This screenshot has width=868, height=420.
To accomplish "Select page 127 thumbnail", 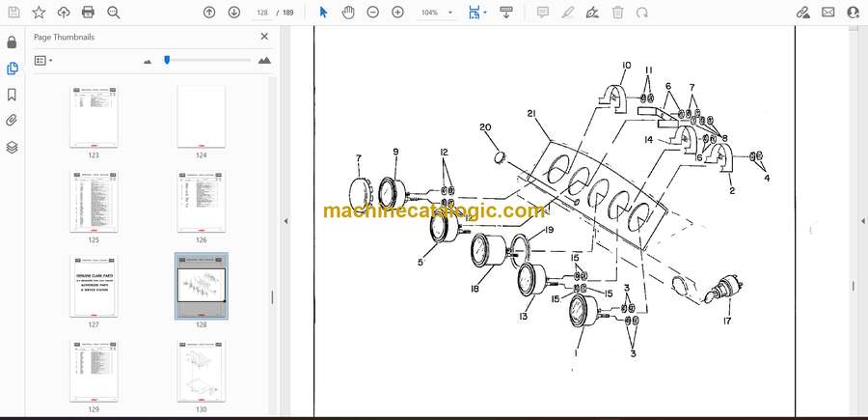I will (x=94, y=287).
